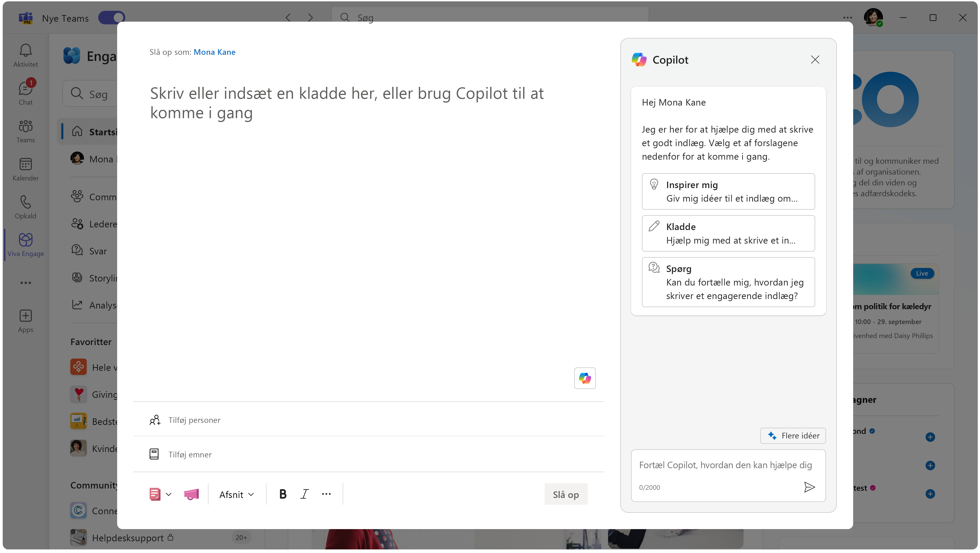Click the Flere idéer button
The height and width of the screenshot is (553, 980).
(x=793, y=435)
